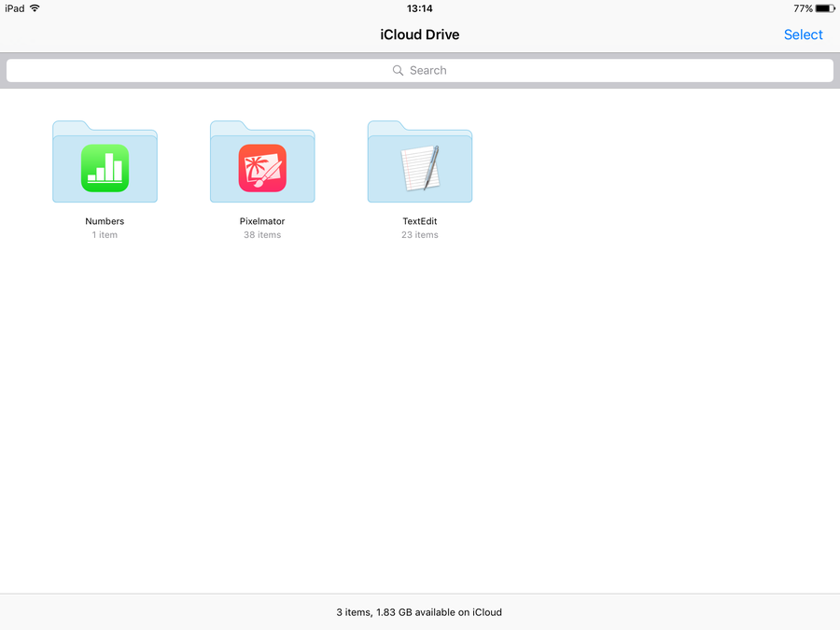The image size is (840, 630).
Task: Tap the 13:14 clock in status bar
Action: 419,8
